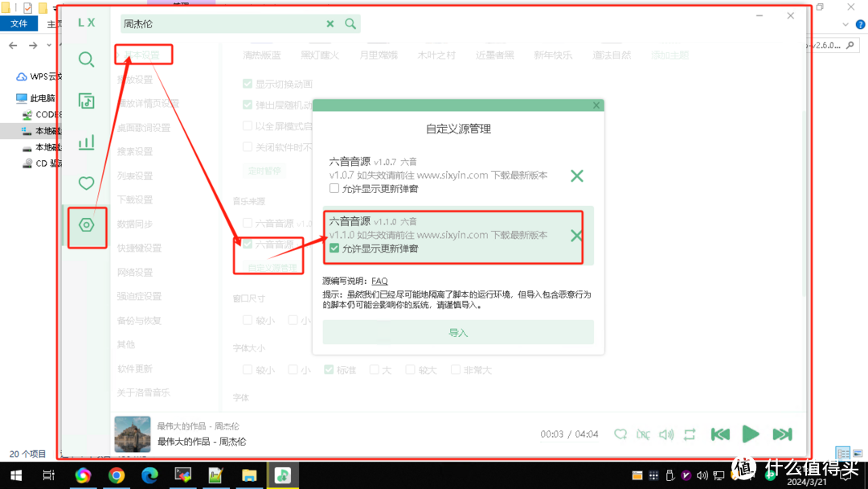Switch the loop play mode icon
This screenshot has width=868, height=489.
point(690,434)
